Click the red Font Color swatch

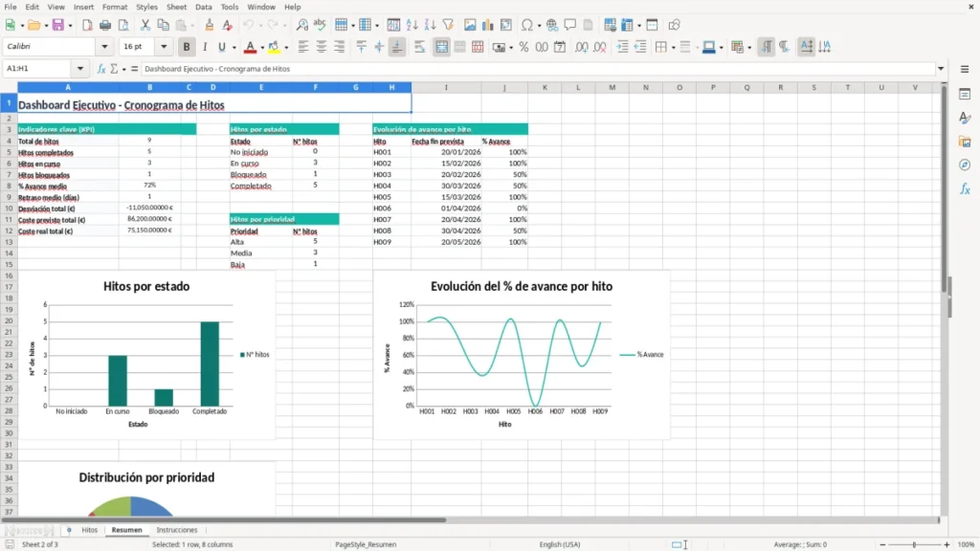pyautogui.click(x=250, y=47)
